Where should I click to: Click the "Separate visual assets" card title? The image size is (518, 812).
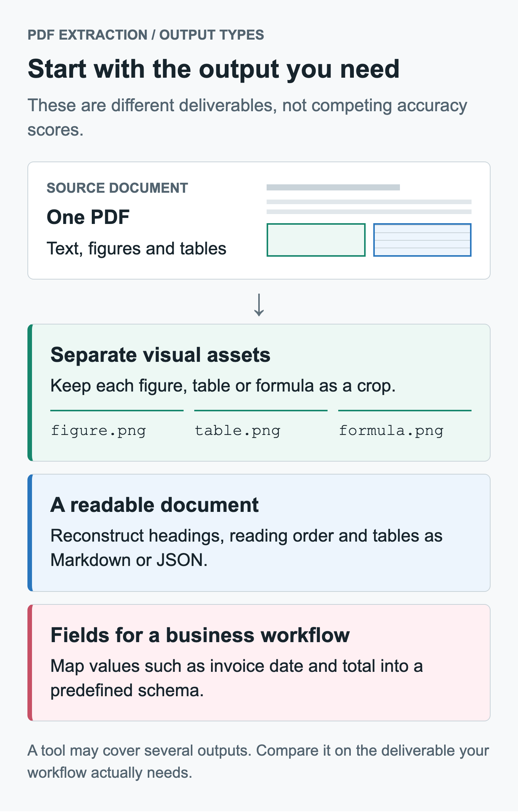160,355
